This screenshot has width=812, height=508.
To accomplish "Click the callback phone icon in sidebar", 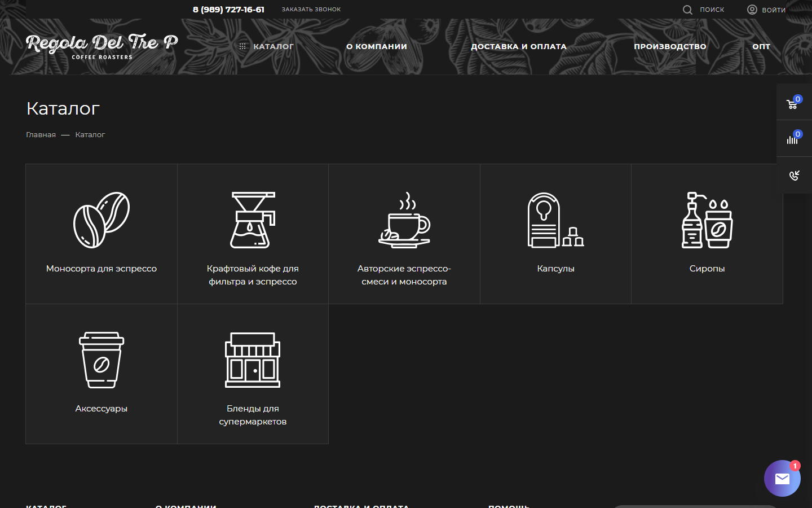I will click(x=794, y=176).
